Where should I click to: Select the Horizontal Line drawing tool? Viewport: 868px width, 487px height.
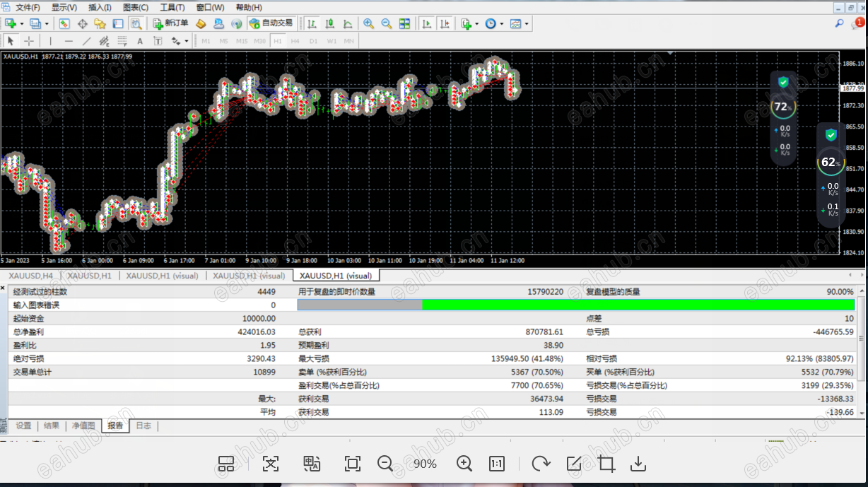[x=69, y=41]
